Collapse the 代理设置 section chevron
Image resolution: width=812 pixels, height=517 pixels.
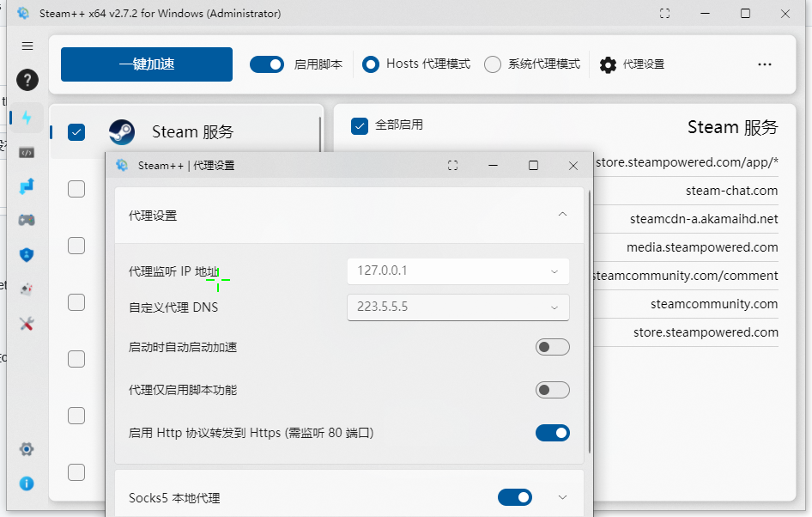[563, 214]
